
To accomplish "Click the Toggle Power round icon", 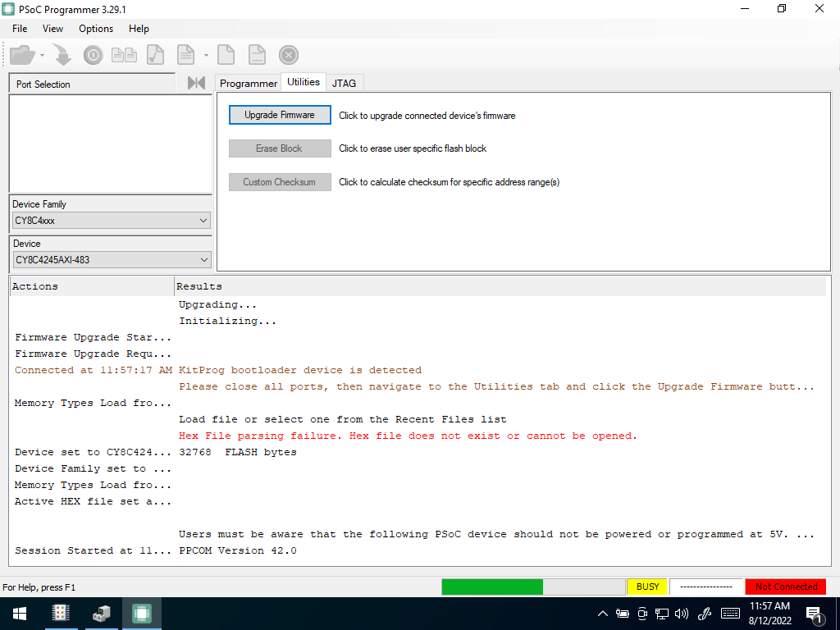I will click(x=93, y=55).
